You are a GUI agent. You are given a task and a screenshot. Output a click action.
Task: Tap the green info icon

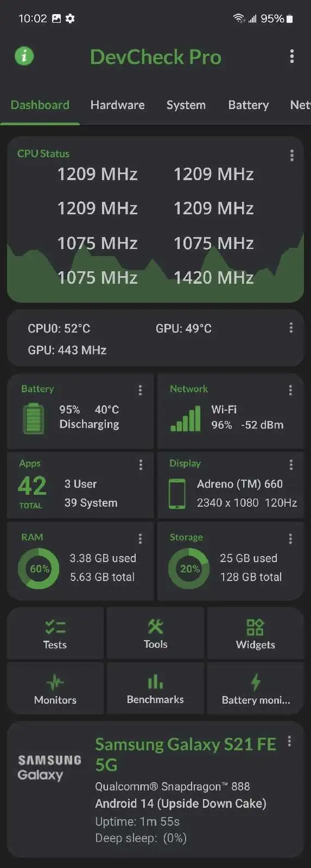(24, 56)
